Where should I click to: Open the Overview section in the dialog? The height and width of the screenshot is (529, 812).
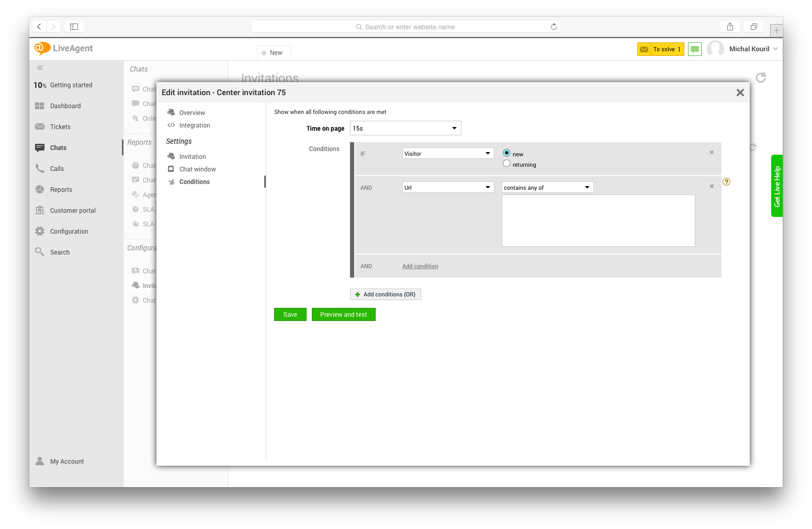[x=192, y=113]
